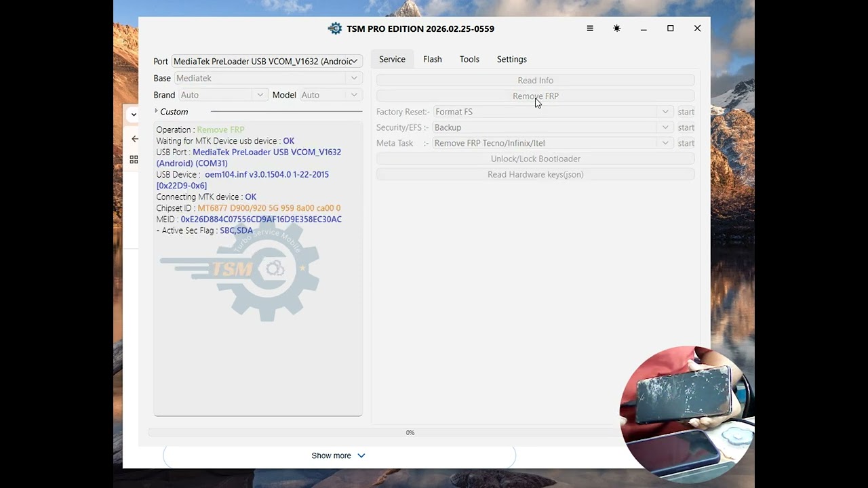Click the Chipset ID value MT6877 in the log
Viewport: 868px width, 488px height.
(x=269, y=208)
